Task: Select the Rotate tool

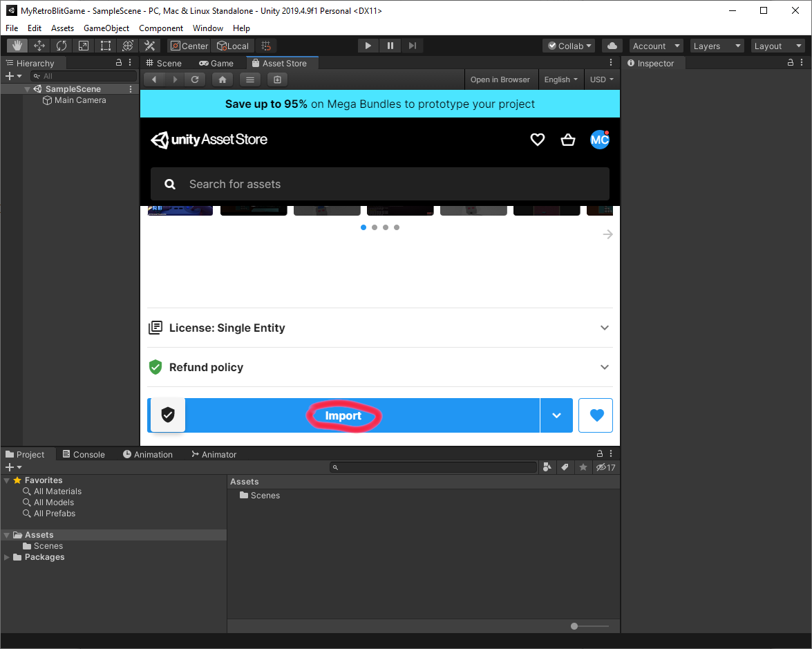Action: 62,46
